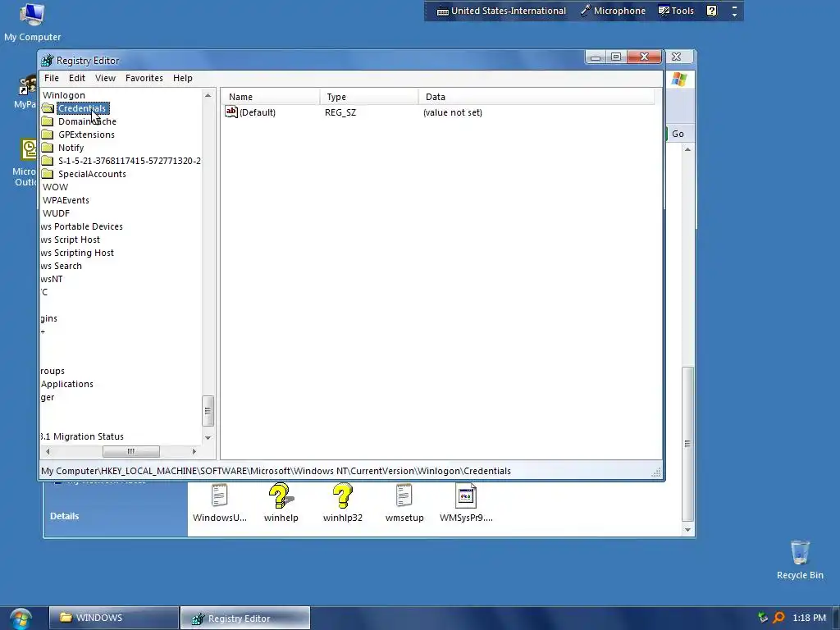Screen dimensions: 840x630
Task: Click the Windows Start orb
Action: pyautogui.click(x=21, y=619)
